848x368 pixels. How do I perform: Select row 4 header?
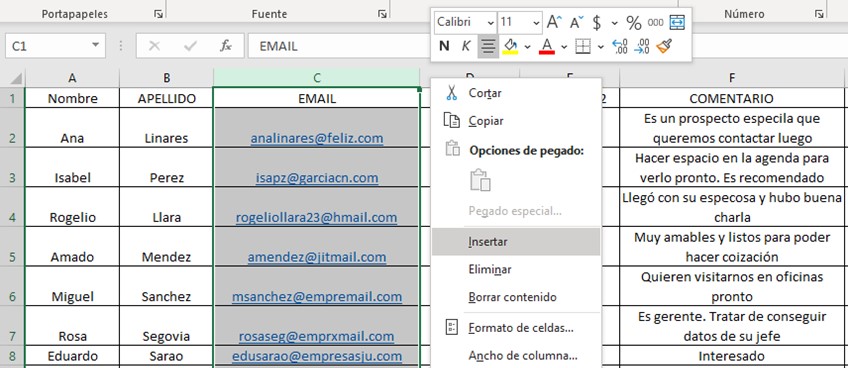12,207
